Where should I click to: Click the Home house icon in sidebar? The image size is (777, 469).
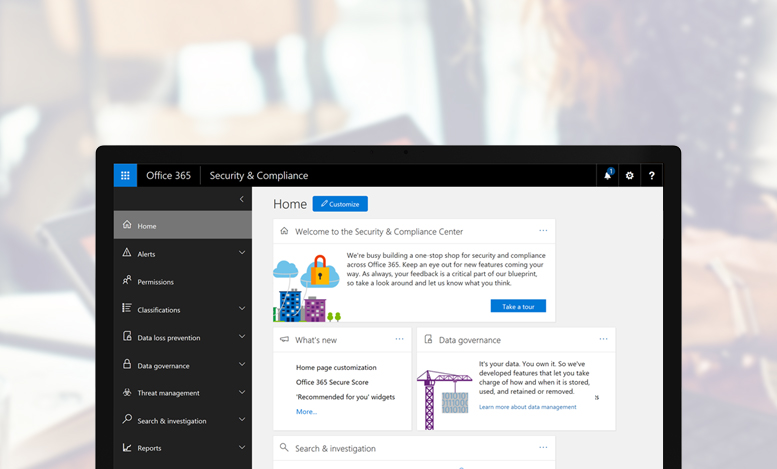tap(127, 225)
